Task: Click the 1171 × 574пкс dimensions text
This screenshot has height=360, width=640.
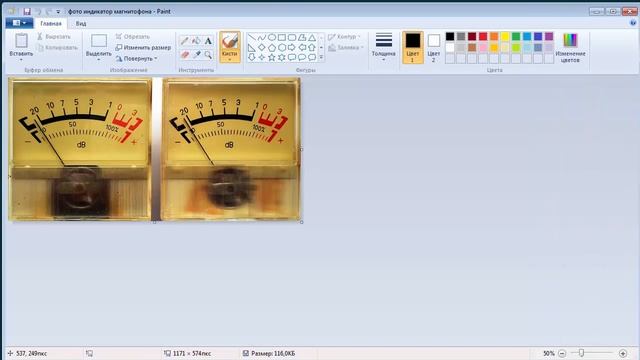Action: (192, 353)
